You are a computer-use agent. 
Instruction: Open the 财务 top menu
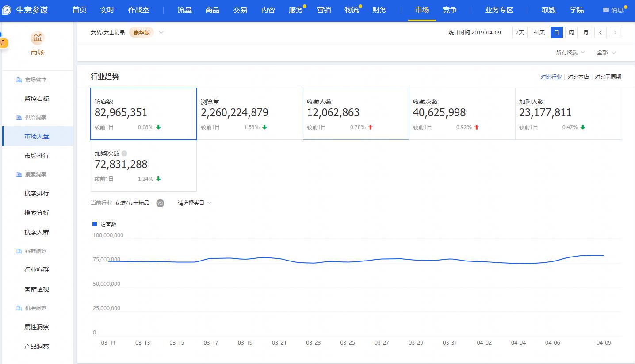[379, 10]
